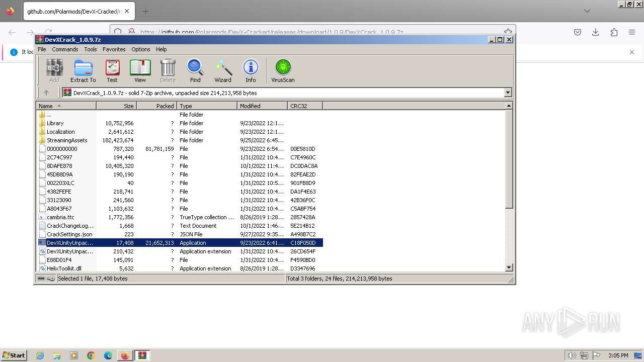Image resolution: width=644 pixels, height=362 pixels.
Task: Select DevXUnityUnpac Application extension row
Action: [180, 251]
